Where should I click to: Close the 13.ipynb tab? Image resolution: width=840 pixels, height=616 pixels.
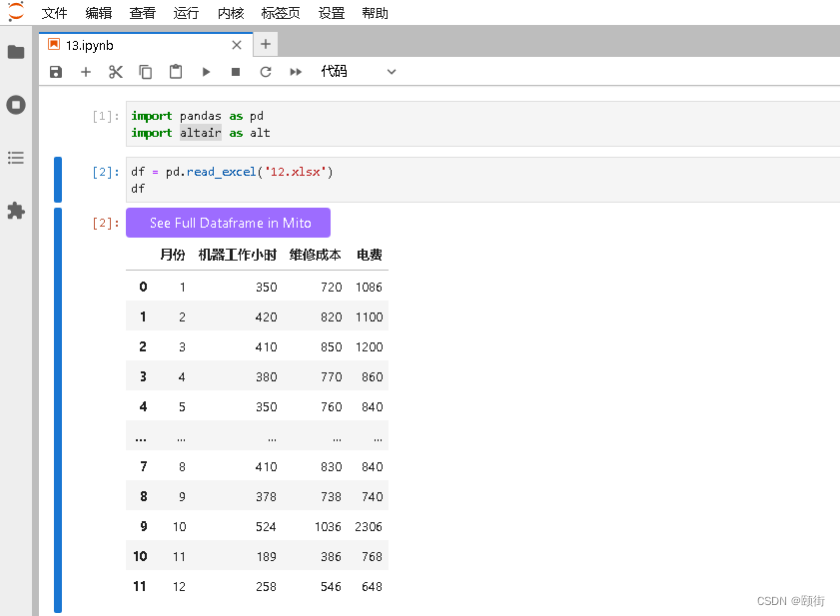click(237, 45)
